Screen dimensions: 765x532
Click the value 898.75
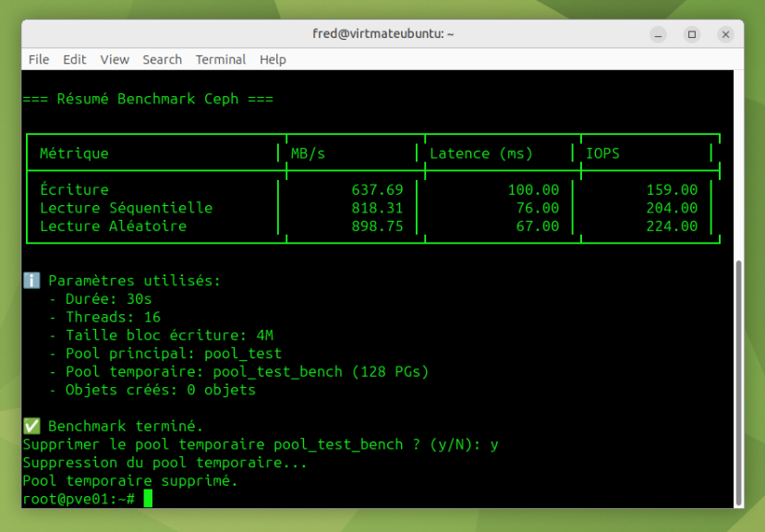(377, 225)
